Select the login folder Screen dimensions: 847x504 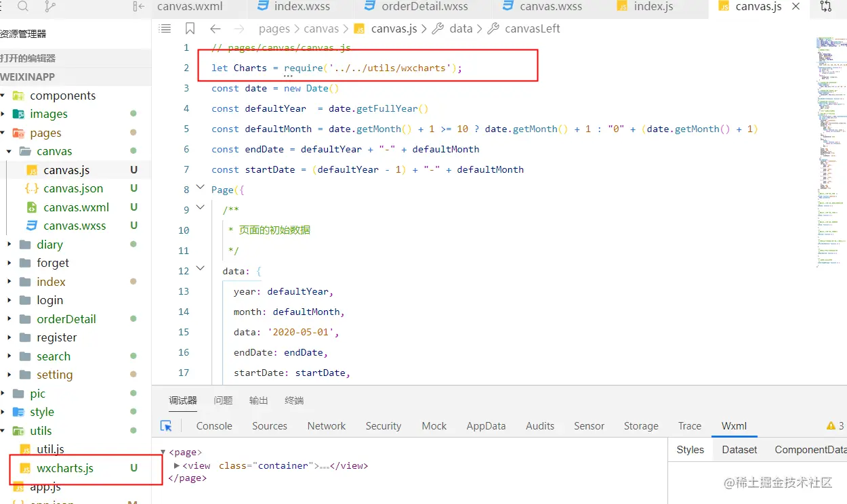coord(50,300)
